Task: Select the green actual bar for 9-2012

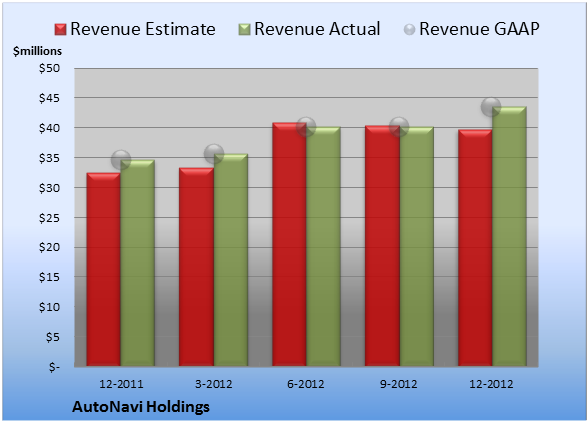Action: 417,246
